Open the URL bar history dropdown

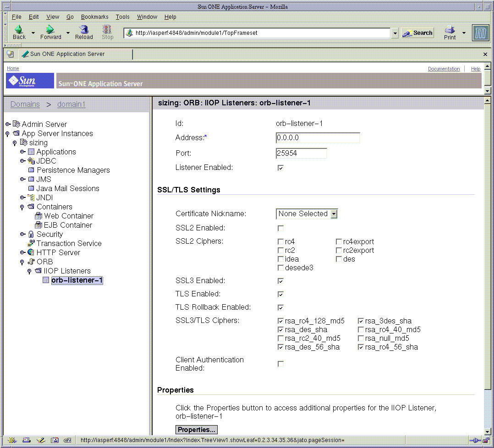[395, 33]
